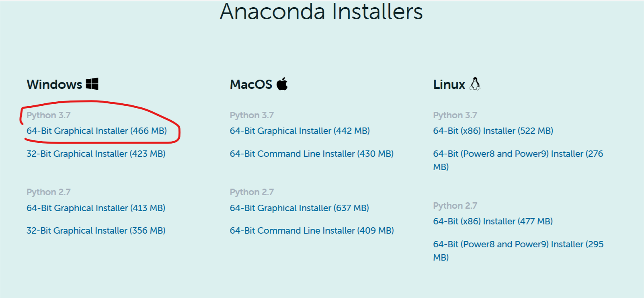Viewport: 644px width, 298px height.
Task: Click the MacOS section heading text
Action: click(x=251, y=84)
